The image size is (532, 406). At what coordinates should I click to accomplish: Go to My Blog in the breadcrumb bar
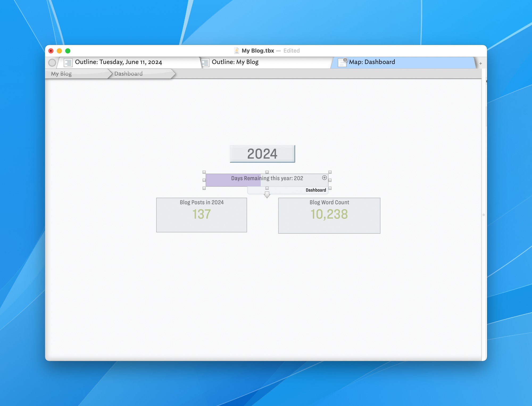pos(61,74)
